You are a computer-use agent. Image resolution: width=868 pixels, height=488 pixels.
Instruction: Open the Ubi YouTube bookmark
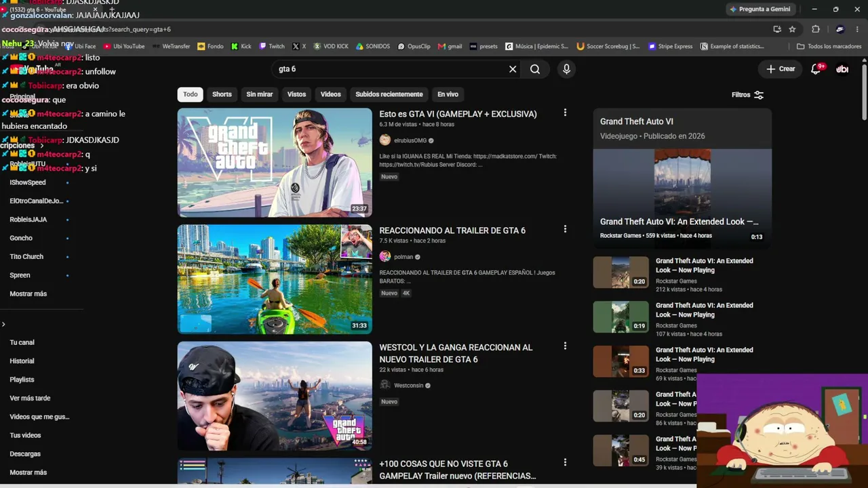click(x=124, y=47)
